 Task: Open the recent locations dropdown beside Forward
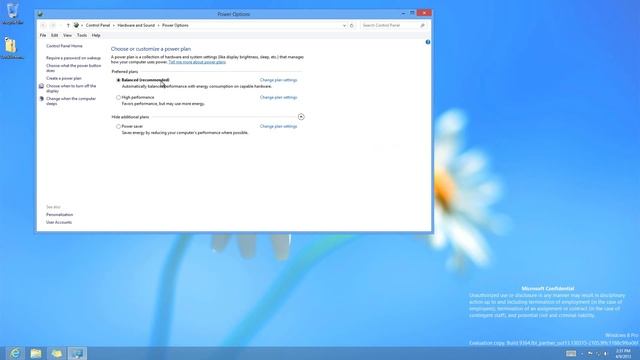(x=60, y=25)
